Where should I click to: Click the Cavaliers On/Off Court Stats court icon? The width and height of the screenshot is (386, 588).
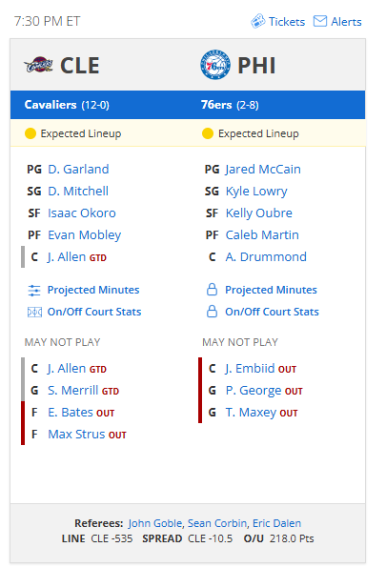point(34,312)
